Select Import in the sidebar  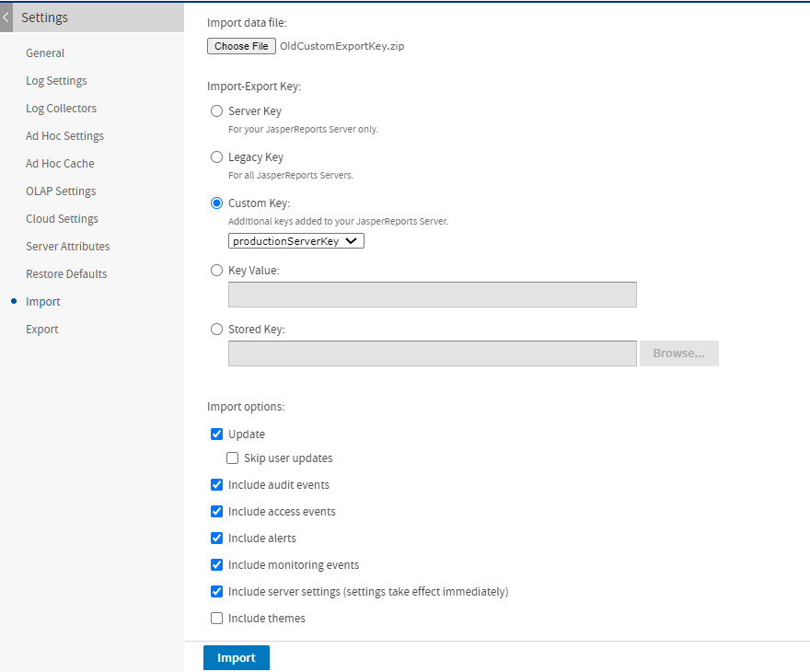click(43, 302)
